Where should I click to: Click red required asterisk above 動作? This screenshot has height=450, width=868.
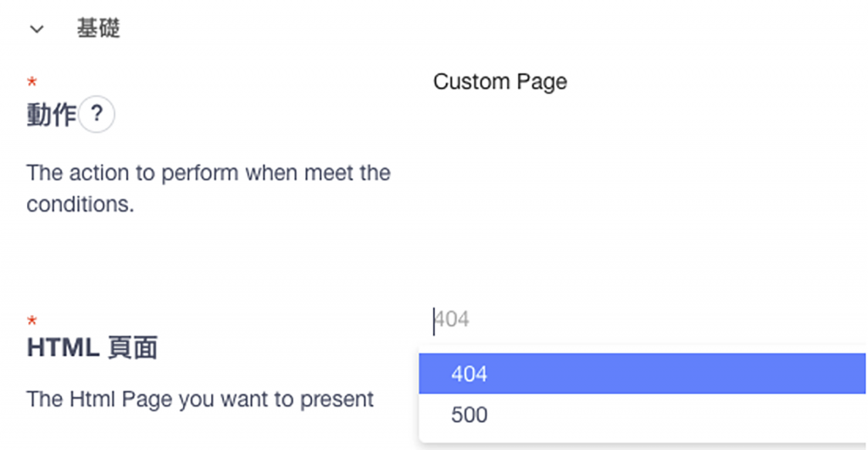pyautogui.click(x=32, y=83)
